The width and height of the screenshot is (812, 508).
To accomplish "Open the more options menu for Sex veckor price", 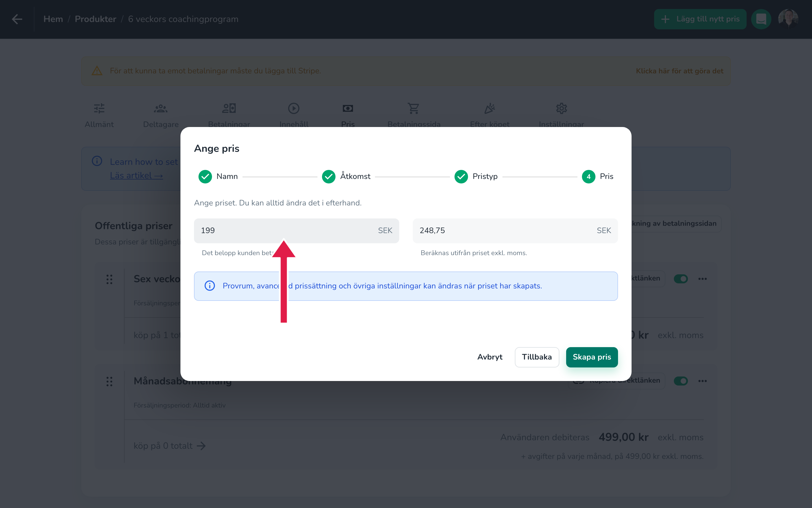I will point(703,279).
